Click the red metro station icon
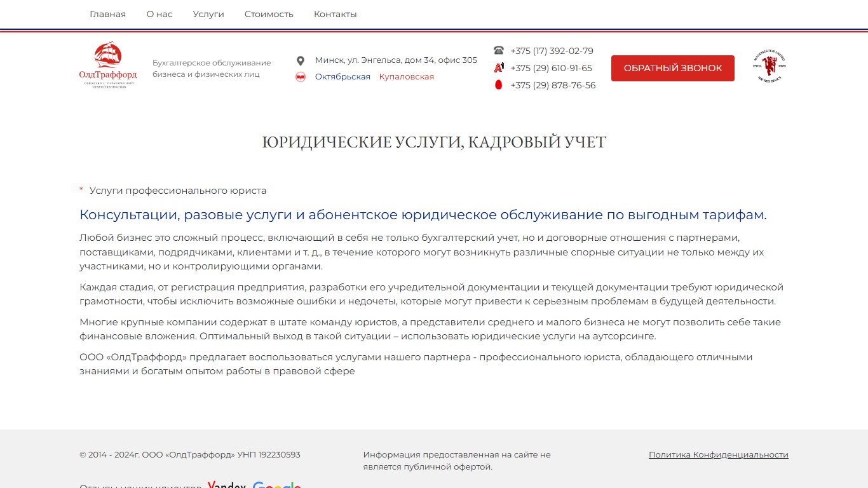This screenshot has height=488, width=868. pos(301,77)
